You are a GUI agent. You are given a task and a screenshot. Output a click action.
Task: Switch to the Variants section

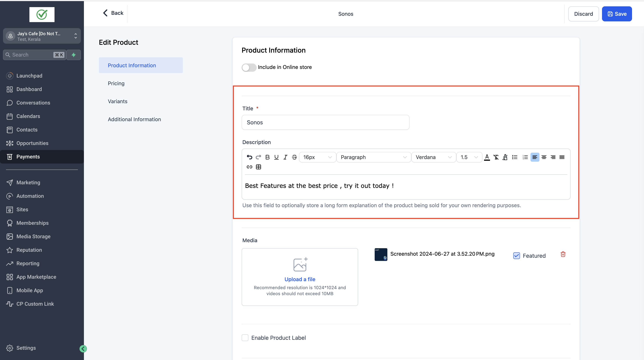point(117,101)
